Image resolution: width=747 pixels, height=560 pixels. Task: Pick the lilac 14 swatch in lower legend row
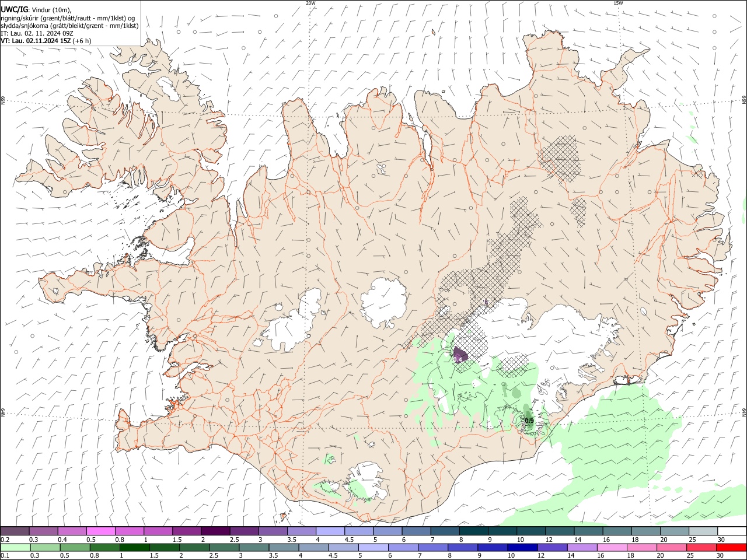click(582, 547)
